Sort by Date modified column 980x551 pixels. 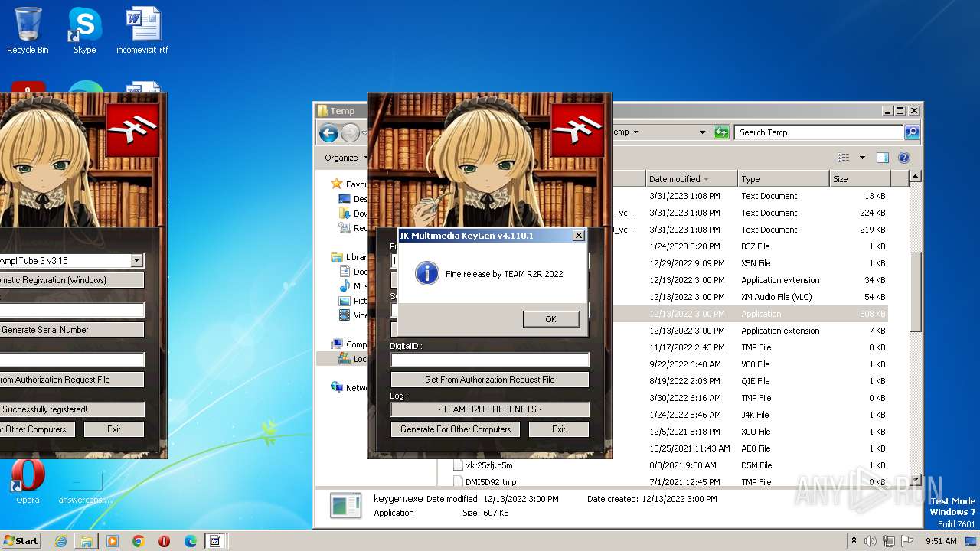(691, 179)
